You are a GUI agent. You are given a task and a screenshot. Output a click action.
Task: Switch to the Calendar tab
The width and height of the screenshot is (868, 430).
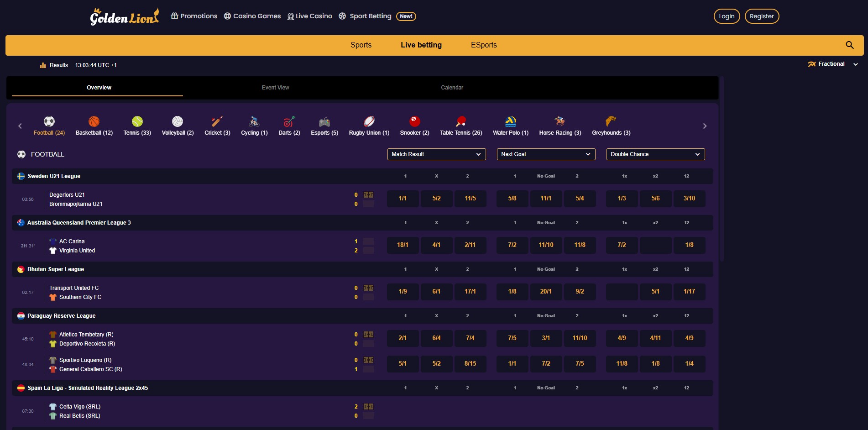pos(452,87)
